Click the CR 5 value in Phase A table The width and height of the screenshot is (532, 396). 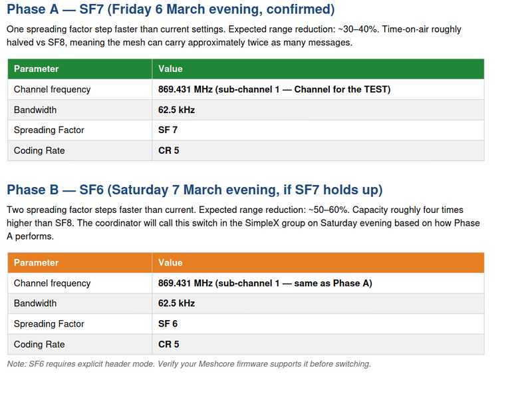pyautogui.click(x=168, y=150)
